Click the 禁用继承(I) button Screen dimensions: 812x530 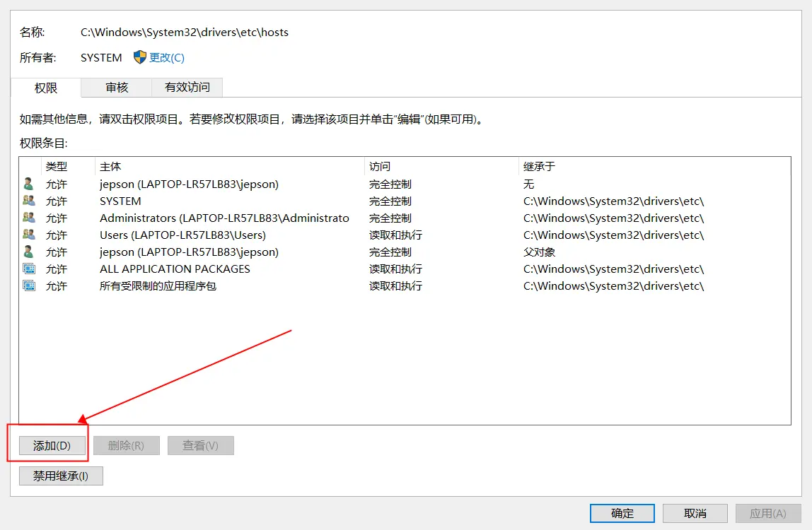[x=61, y=476]
